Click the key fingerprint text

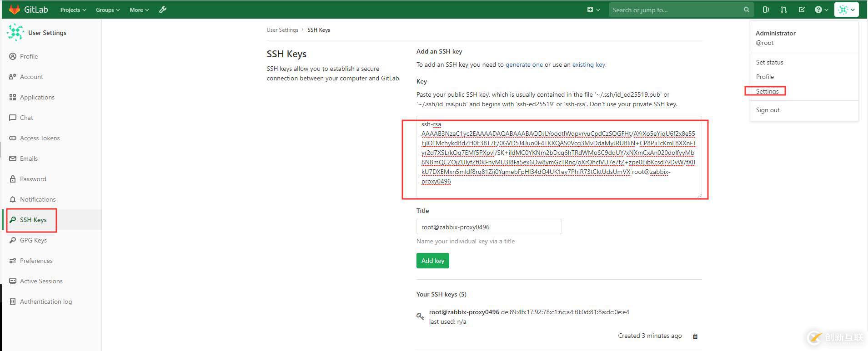point(565,312)
